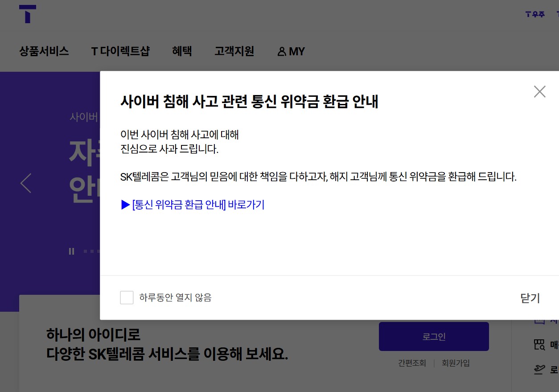The image size is (559, 392).
Task: Open the 간편조회 link
Action: tap(412, 363)
